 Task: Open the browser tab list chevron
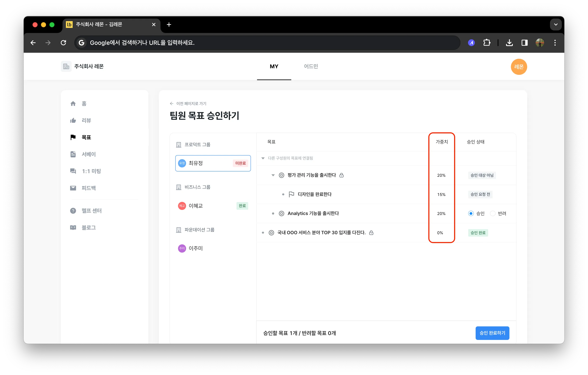[x=556, y=25]
